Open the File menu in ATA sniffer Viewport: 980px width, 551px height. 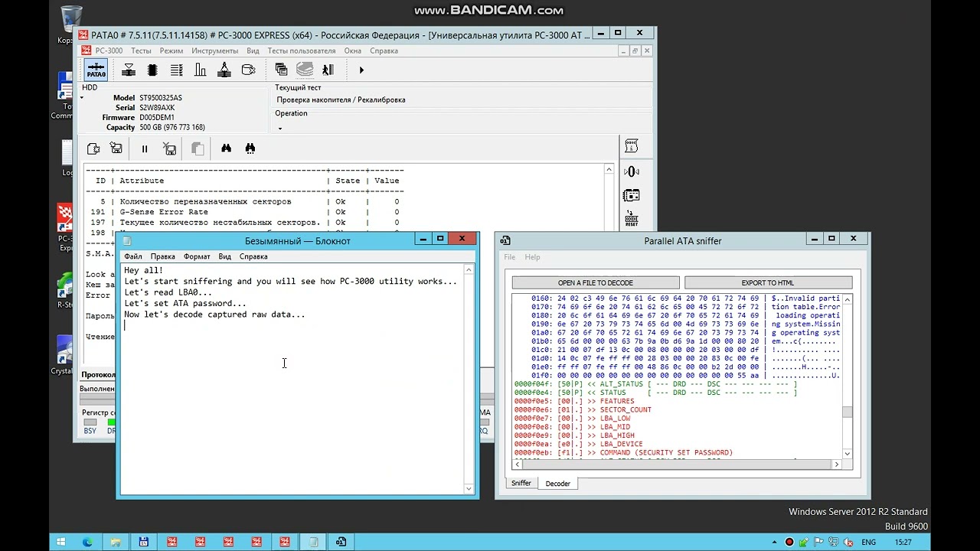coord(509,257)
